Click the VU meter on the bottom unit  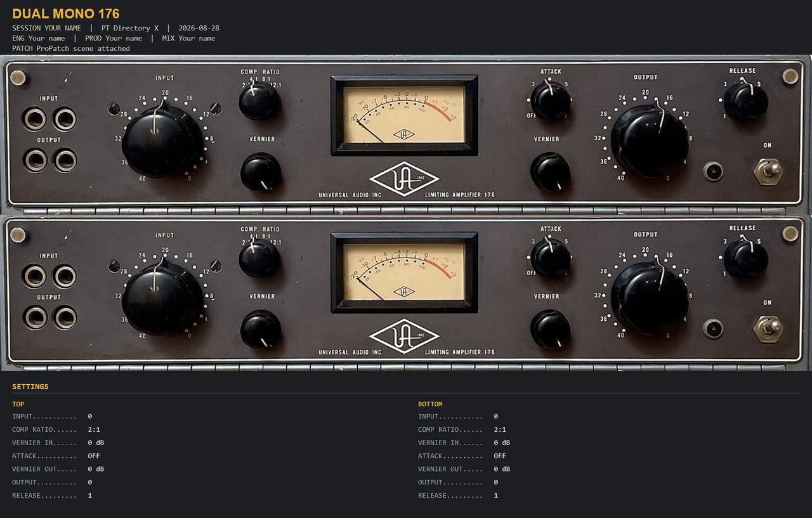click(404, 273)
